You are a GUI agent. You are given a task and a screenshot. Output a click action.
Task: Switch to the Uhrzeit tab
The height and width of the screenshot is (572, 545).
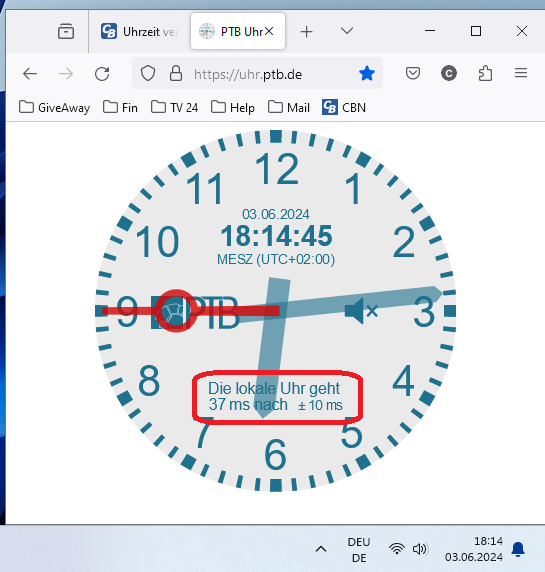(140, 31)
